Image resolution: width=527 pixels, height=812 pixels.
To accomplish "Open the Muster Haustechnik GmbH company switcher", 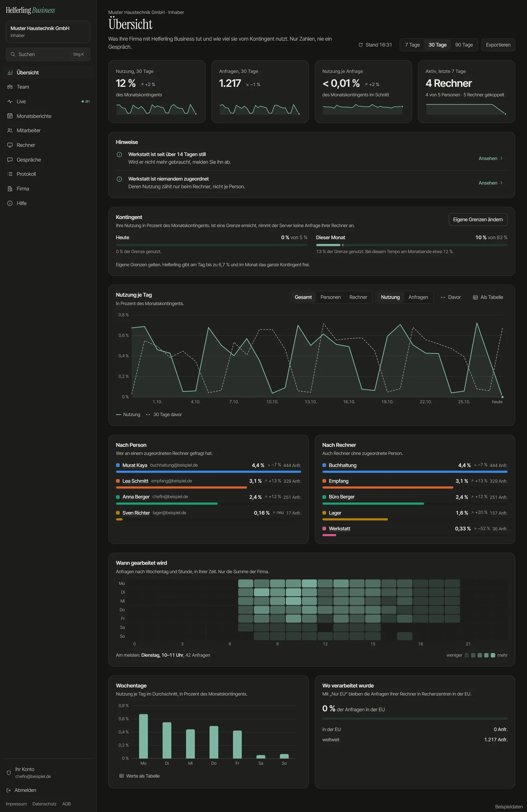I will (48, 32).
